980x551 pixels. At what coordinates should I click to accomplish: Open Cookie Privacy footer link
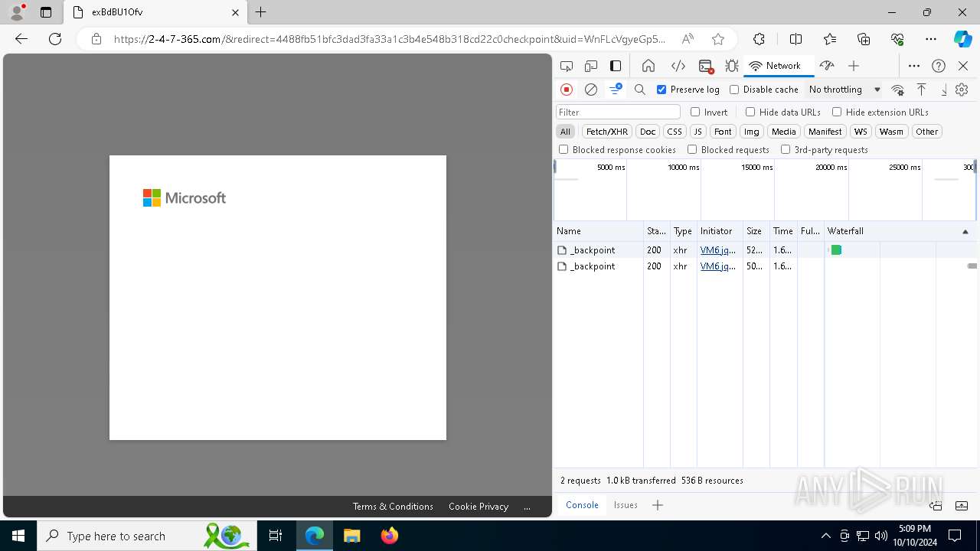[x=479, y=507]
